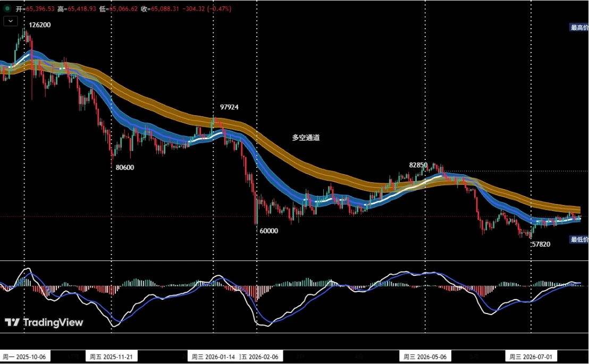This screenshot has height=364, width=589.
Task: Select the 多空通道 text annotation
Action: [306, 138]
